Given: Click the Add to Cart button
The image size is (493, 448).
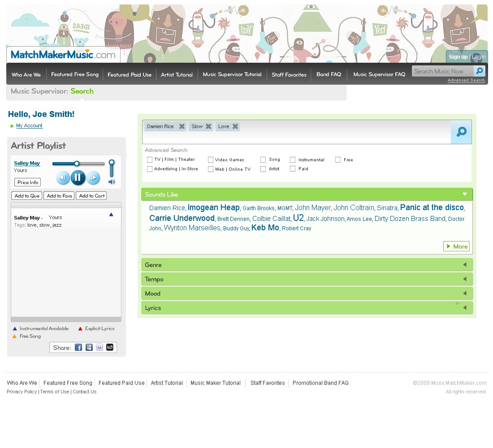Looking at the screenshot, I should click(x=91, y=195).
